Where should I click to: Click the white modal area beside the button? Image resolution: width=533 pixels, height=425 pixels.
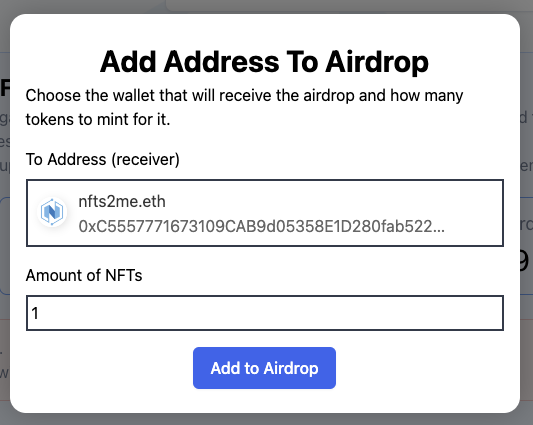[425, 368]
